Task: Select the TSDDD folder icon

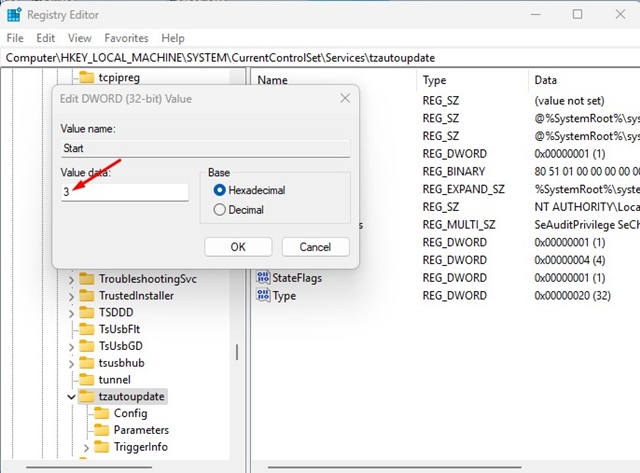Action: 86,312
